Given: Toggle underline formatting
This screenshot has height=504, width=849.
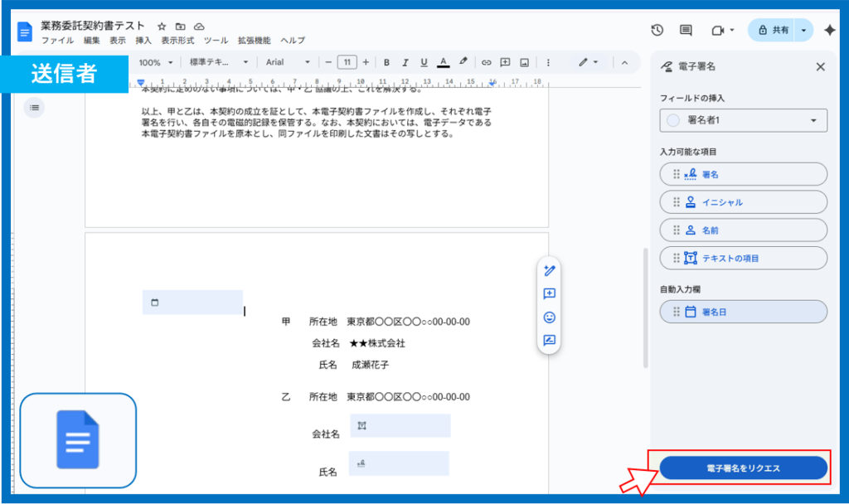Looking at the screenshot, I should [x=424, y=62].
